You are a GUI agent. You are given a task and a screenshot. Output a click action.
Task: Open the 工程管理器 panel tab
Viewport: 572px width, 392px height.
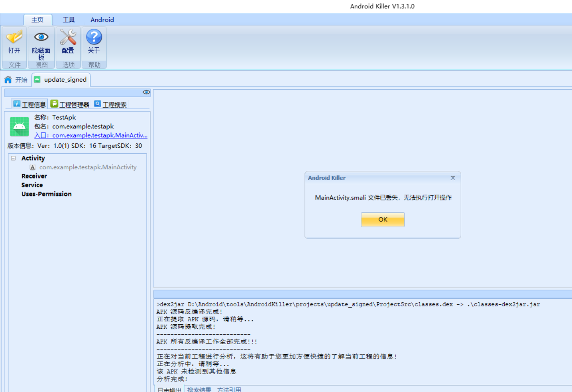click(70, 104)
